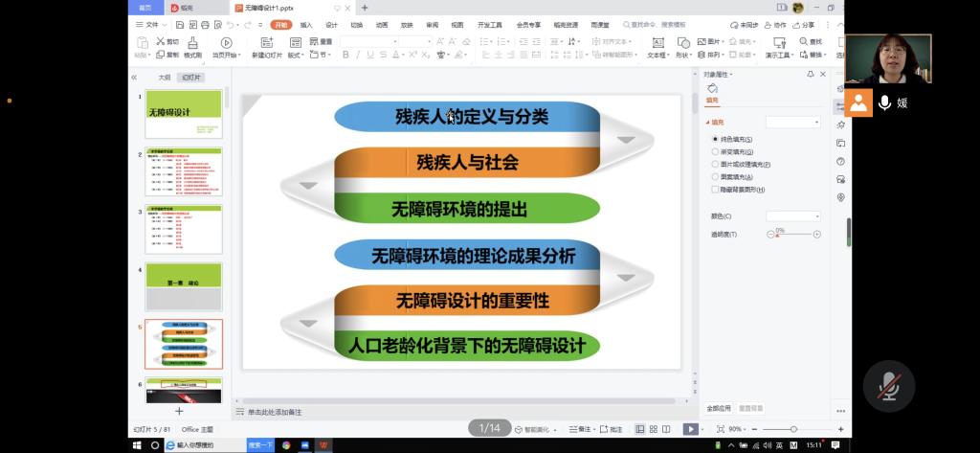Check the 隐藏背景图形 checkbox
980x453 pixels.
[x=715, y=190]
